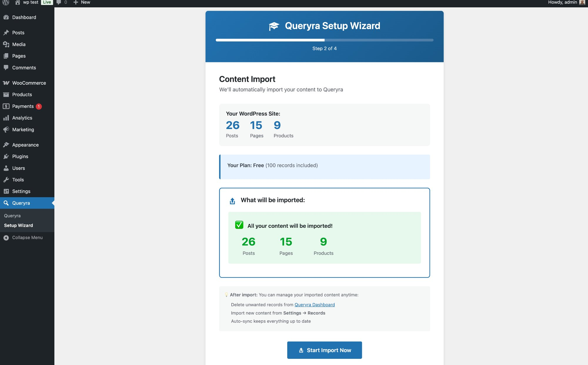Click the WooCommerce logo icon
The width and height of the screenshot is (588, 365).
click(x=6, y=83)
